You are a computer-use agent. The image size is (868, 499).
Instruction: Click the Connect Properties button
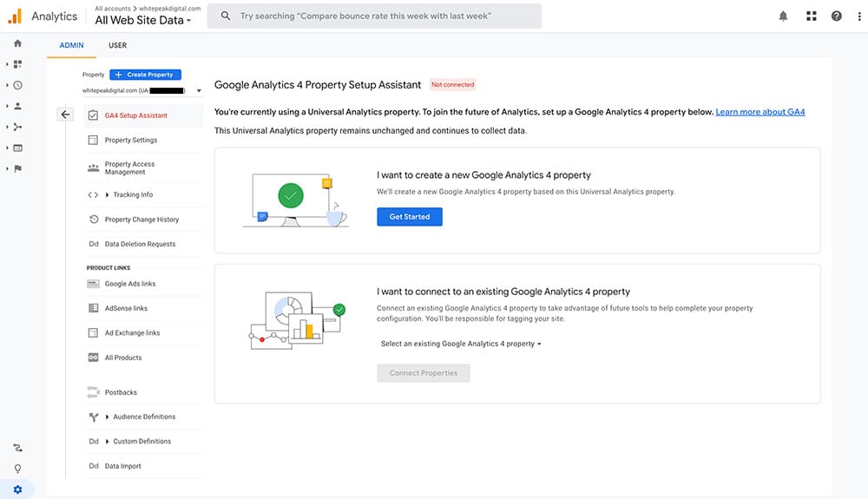pos(424,373)
